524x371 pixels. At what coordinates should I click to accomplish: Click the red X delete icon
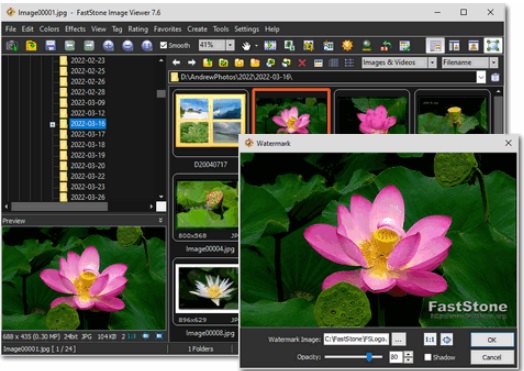point(302,63)
